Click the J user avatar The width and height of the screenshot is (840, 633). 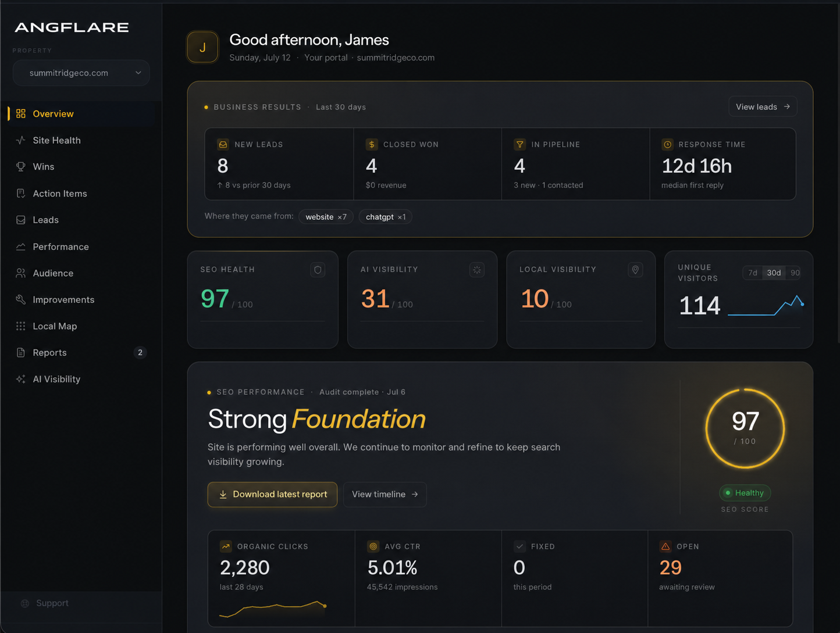pos(202,47)
